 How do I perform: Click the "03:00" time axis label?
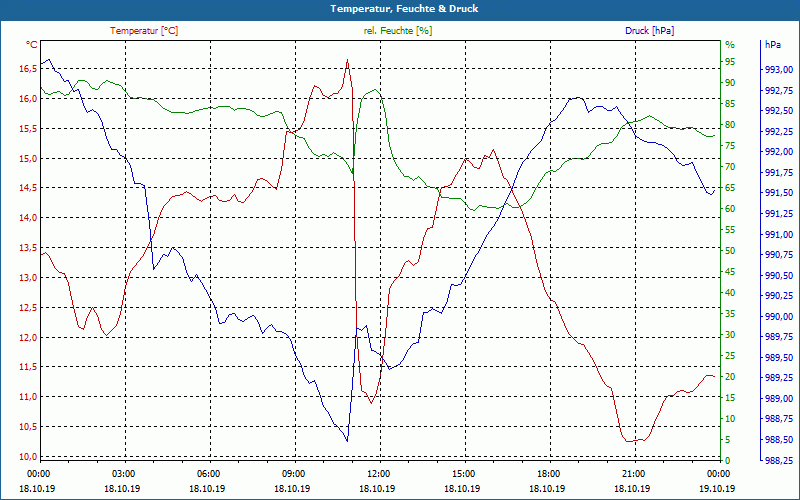click(122, 474)
